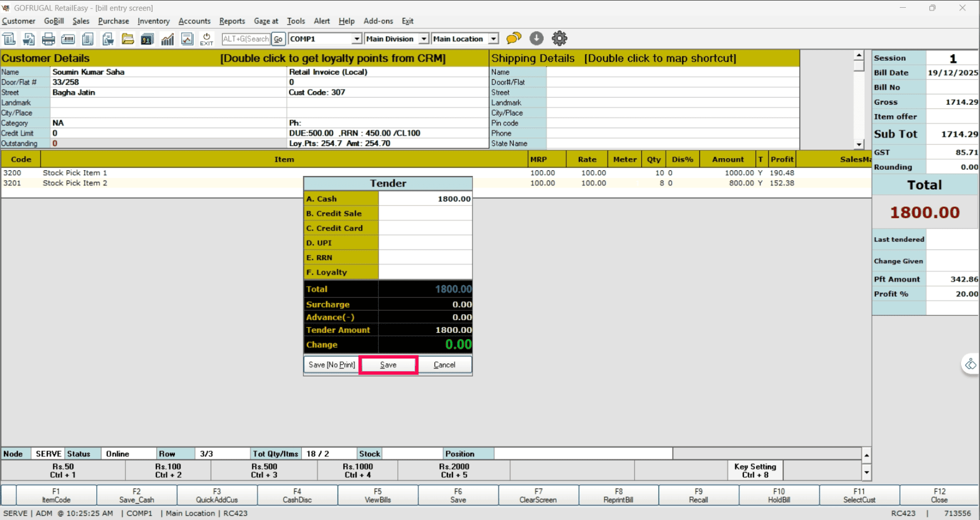980x520 pixels.
Task: Open the yellow folder toolbar icon
Action: coord(128,39)
